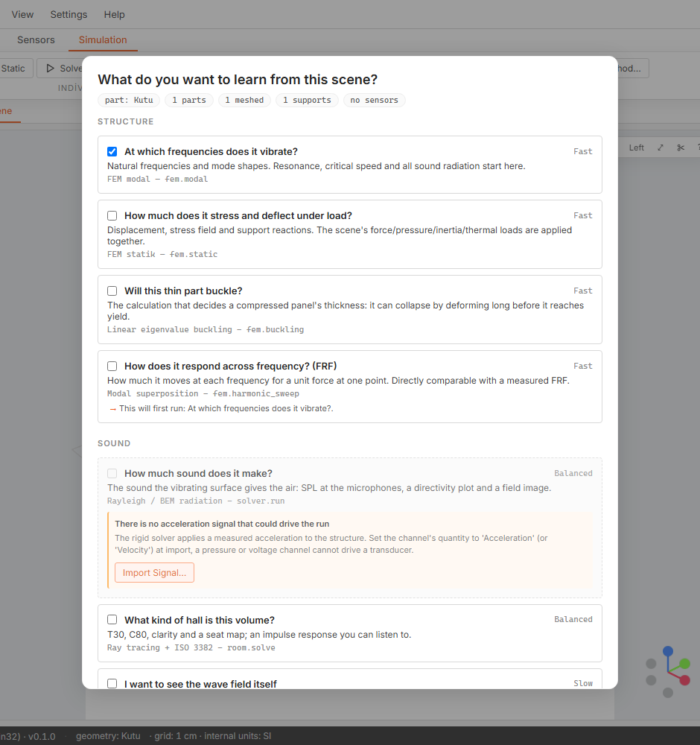Open the Help menu
This screenshot has width=700, height=745.
115,15
